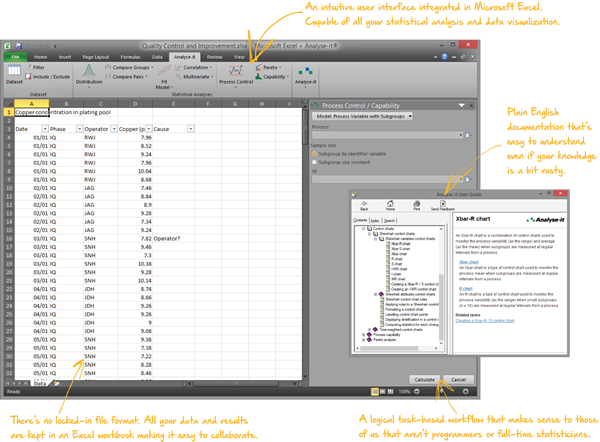
Task: Select the Data worksheet tab
Action: [x=40, y=383]
